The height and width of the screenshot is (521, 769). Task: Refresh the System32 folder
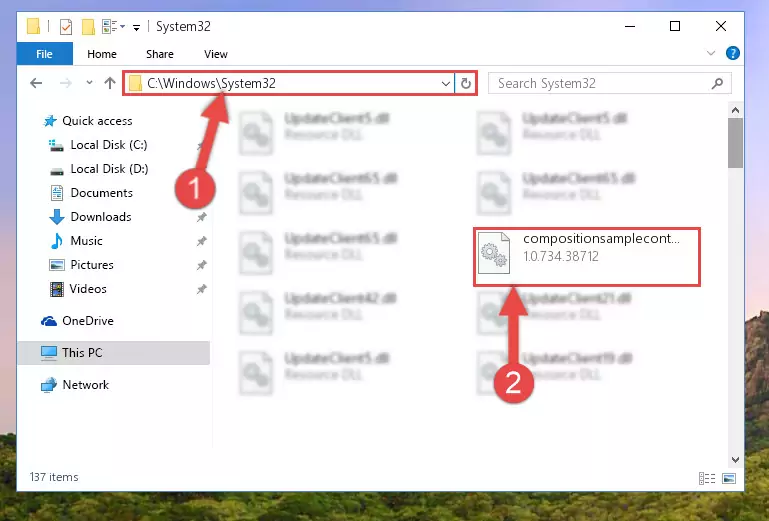[466, 83]
